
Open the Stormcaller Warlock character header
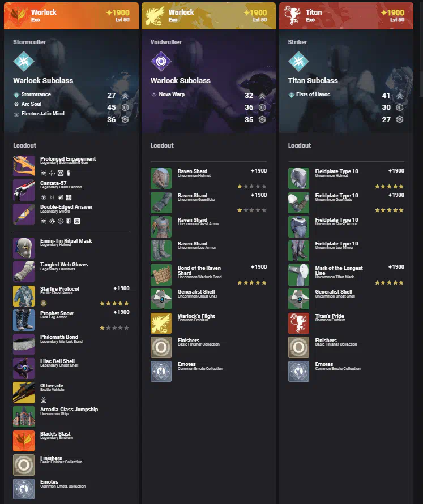[x=71, y=16]
